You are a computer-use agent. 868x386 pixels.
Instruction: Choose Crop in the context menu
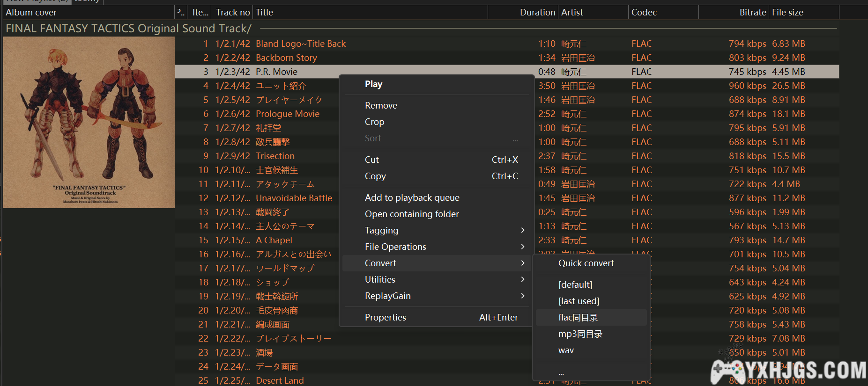click(374, 122)
